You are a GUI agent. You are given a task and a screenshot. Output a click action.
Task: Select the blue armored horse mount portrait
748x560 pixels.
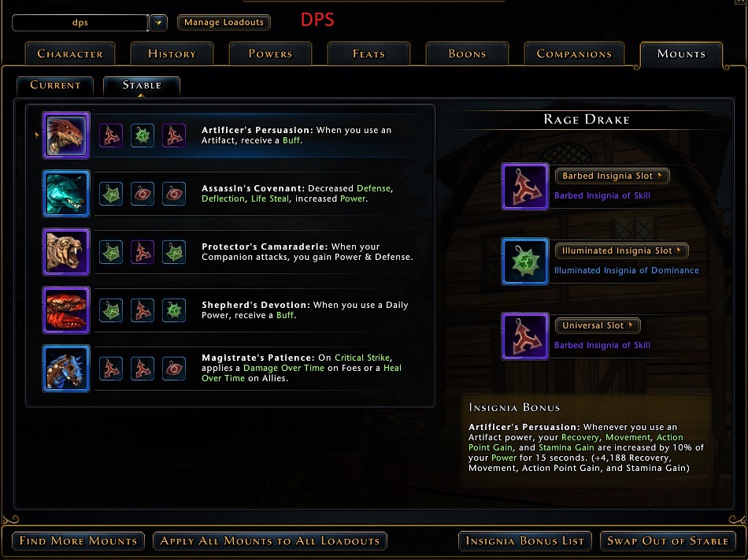pyautogui.click(x=66, y=369)
